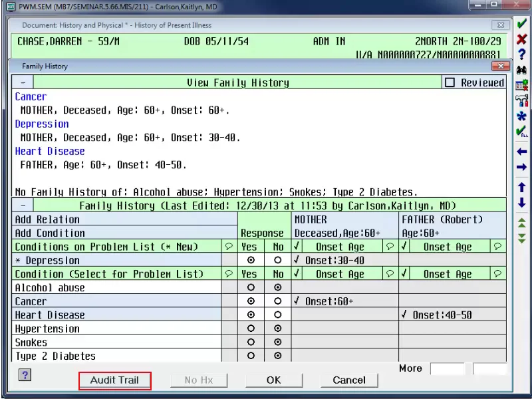Viewport: 532px width, 399px height.
Task: Select No for Heart Disease
Action: tap(278, 315)
